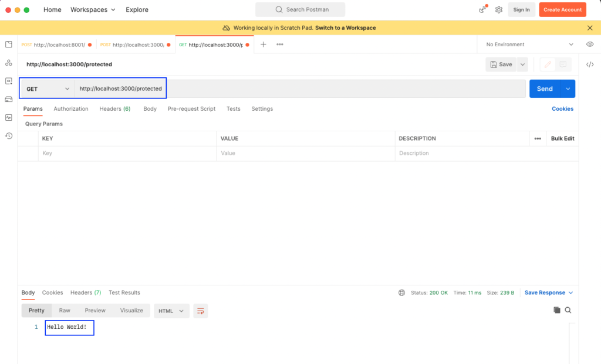Click the edit pencil icon

pos(548,64)
